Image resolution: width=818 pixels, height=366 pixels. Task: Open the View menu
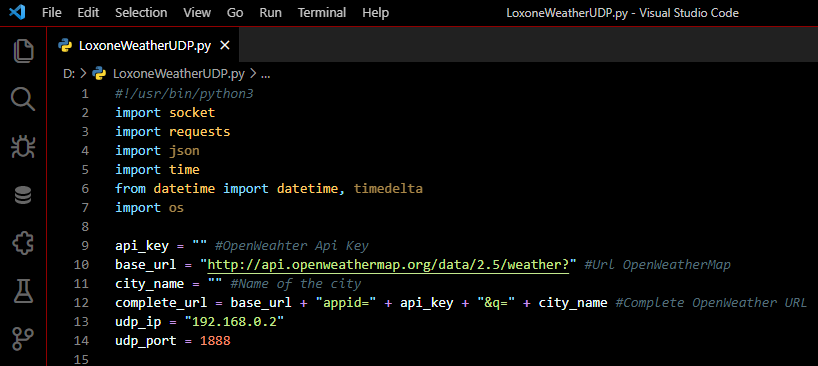click(197, 13)
